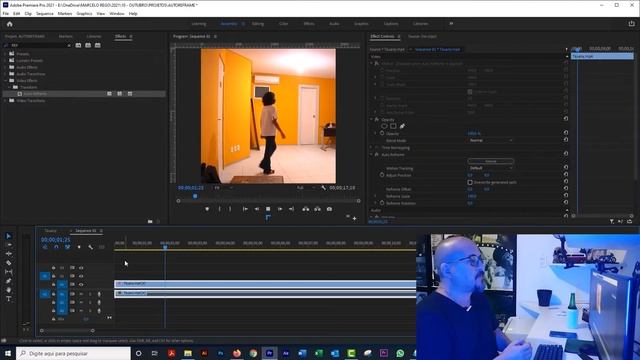Open timeline display settings wrench
The height and width of the screenshot is (360, 640).
click(x=90, y=247)
